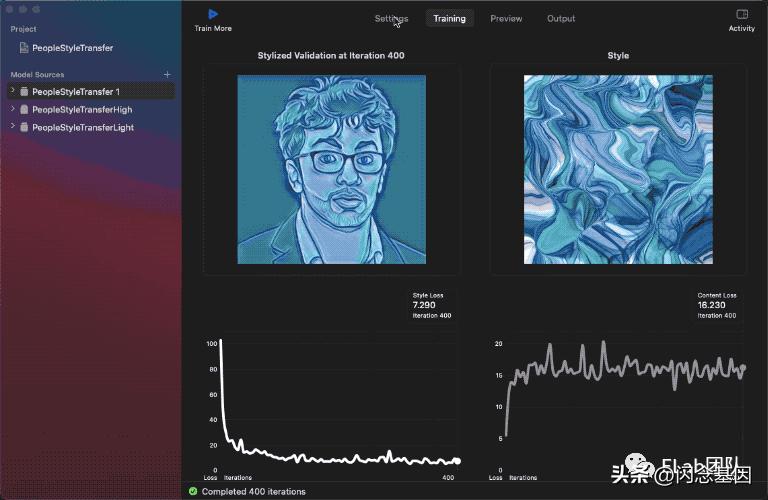The height and width of the screenshot is (500, 768).
Task: Click the PeopleStyleTransfer project file icon
Action: point(24,48)
